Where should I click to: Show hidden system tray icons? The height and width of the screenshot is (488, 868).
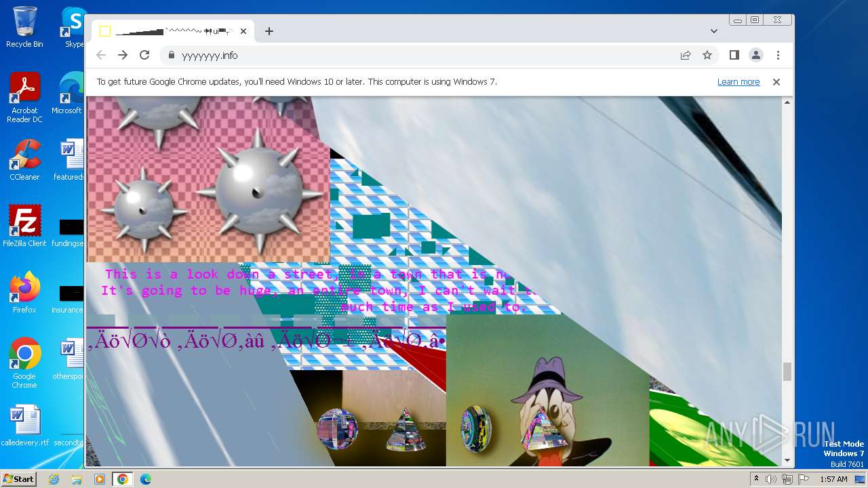tap(757, 479)
